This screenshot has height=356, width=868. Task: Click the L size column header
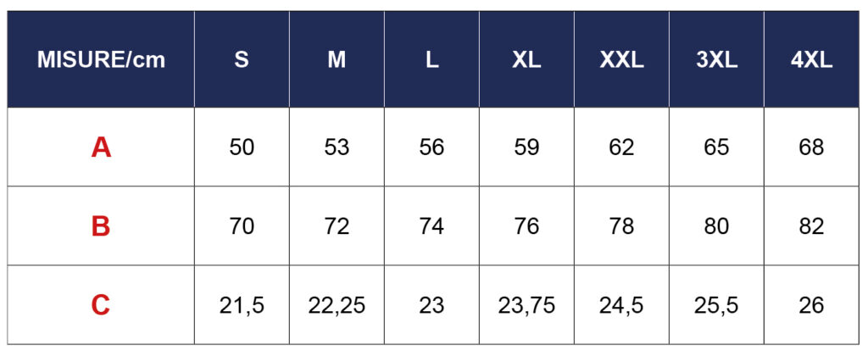point(431,60)
